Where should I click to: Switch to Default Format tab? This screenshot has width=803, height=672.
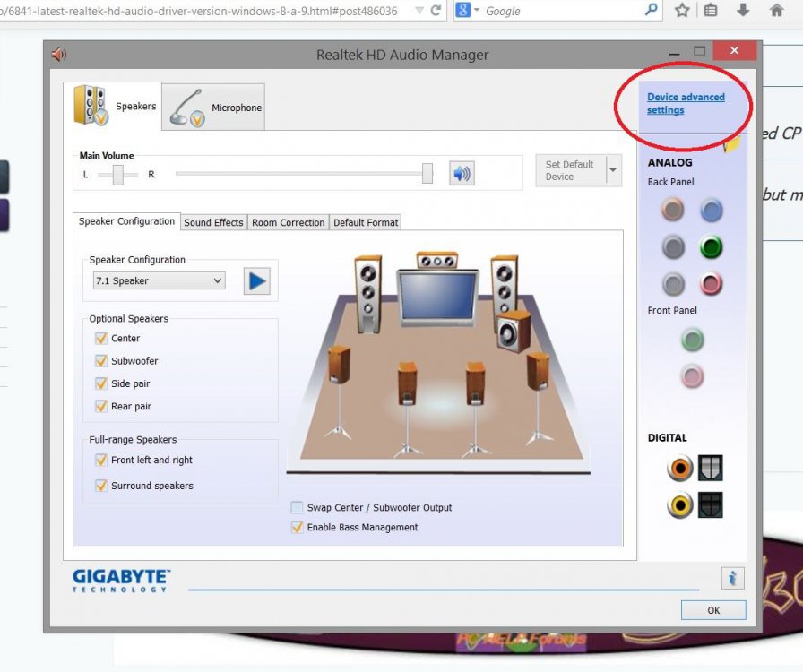(366, 222)
